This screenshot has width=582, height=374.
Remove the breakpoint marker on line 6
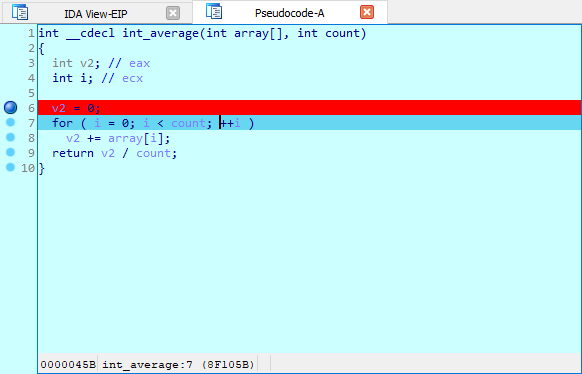10,108
